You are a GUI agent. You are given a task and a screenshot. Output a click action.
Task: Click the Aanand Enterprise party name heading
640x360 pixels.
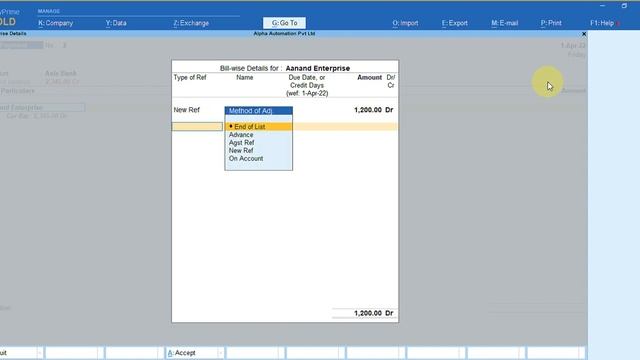click(318, 68)
